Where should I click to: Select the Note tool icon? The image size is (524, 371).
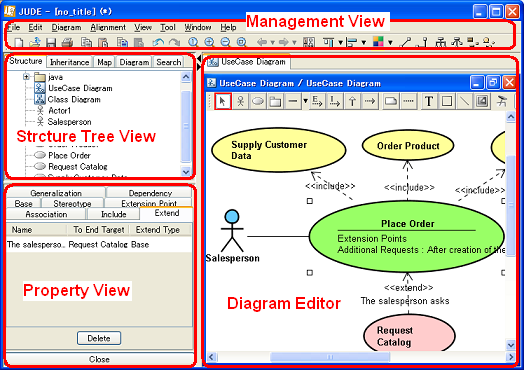pos(390,101)
